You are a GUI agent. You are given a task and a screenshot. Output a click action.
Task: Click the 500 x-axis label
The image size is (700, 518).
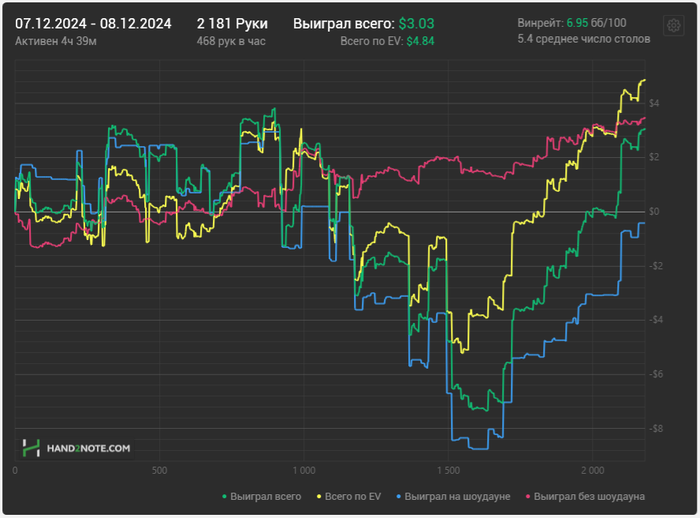click(x=159, y=471)
